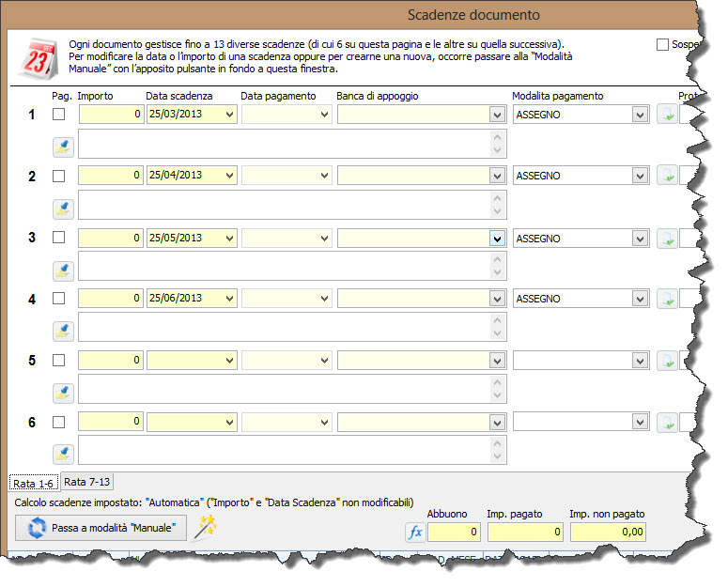Click the fx formula icon beside Abbuono

(x=415, y=533)
